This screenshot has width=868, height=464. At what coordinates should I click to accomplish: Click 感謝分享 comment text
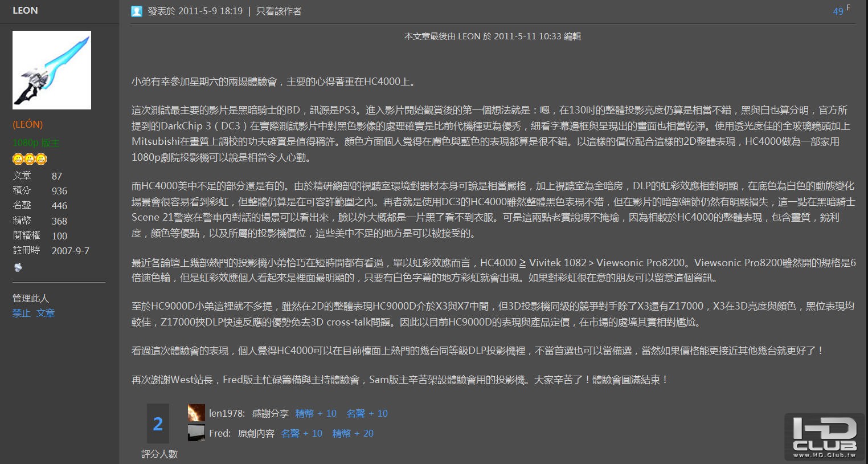[271, 413]
